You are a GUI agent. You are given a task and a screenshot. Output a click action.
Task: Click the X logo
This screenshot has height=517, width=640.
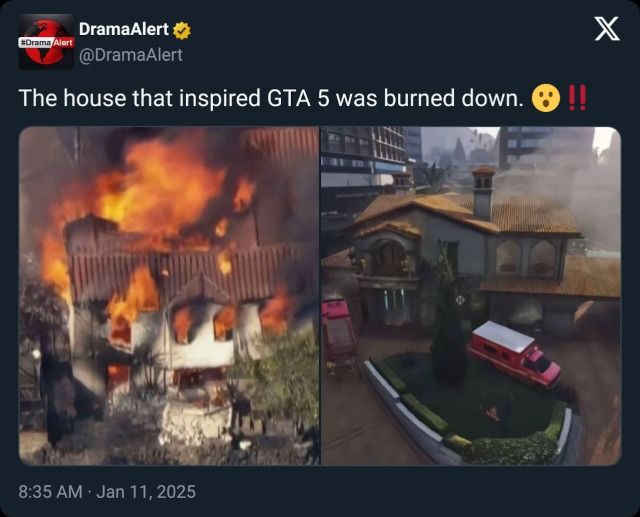607,29
